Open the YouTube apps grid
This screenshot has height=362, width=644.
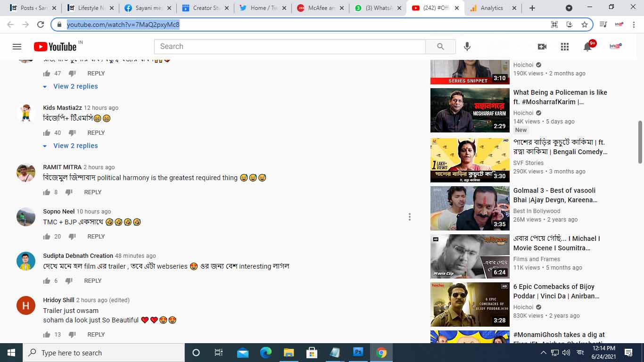coord(565,47)
